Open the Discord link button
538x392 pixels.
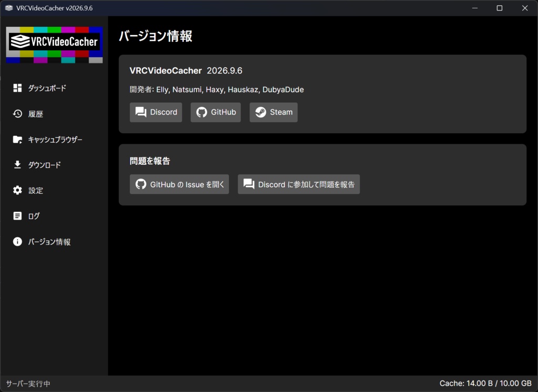coord(156,112)
